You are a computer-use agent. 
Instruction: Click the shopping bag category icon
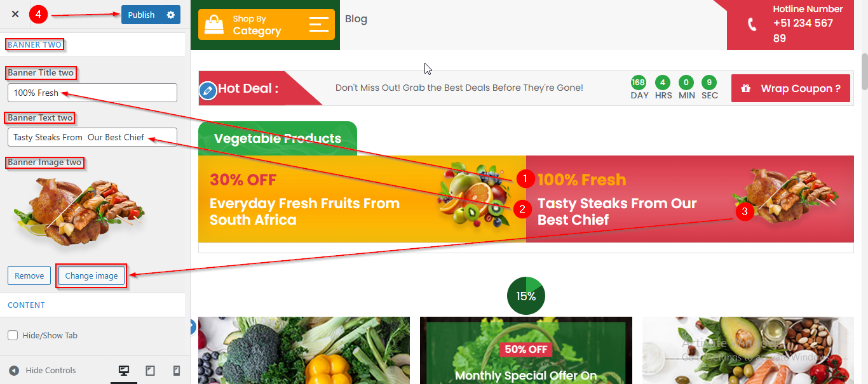[214, 25]
